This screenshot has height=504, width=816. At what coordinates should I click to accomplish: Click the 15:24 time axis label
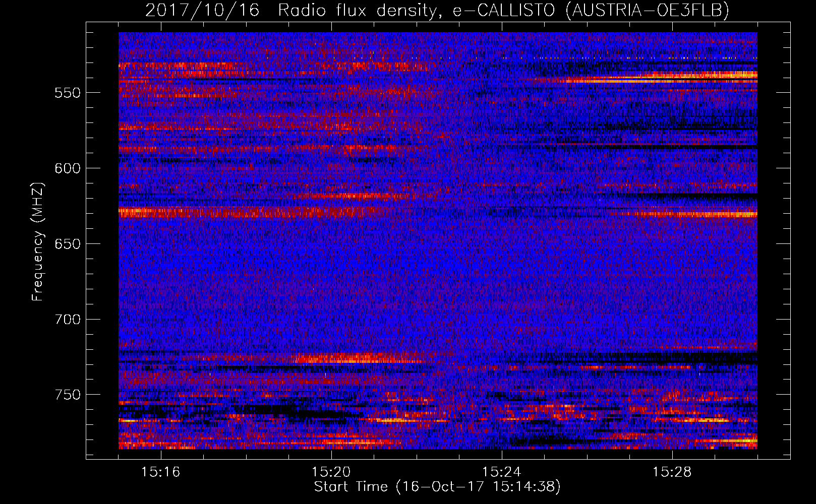pyautogui.click(x=502, y=472)
